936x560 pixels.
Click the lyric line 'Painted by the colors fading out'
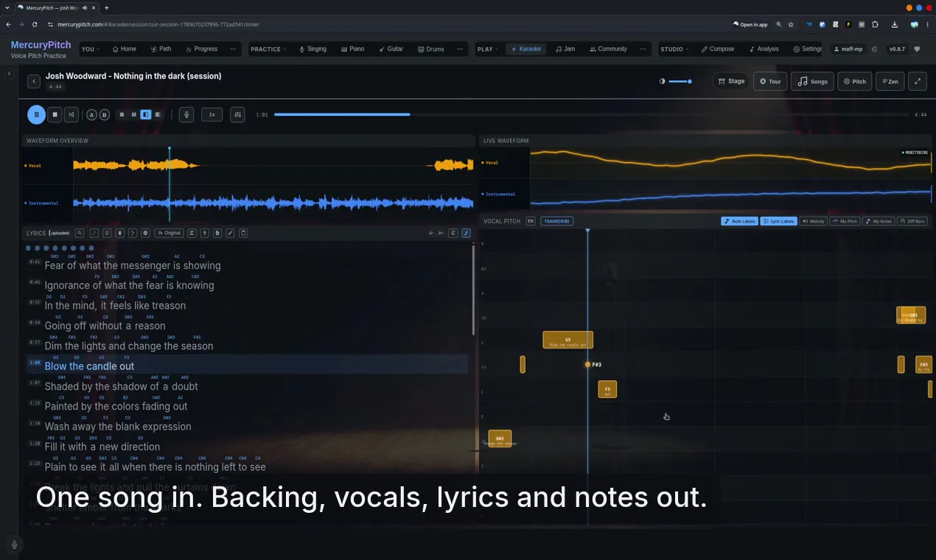[116, 407]
